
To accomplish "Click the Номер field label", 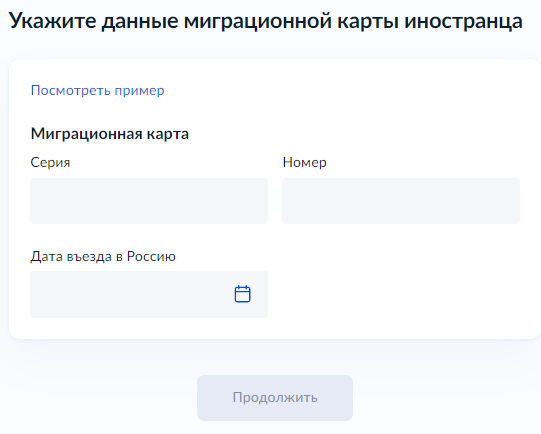I will [305, 162].
